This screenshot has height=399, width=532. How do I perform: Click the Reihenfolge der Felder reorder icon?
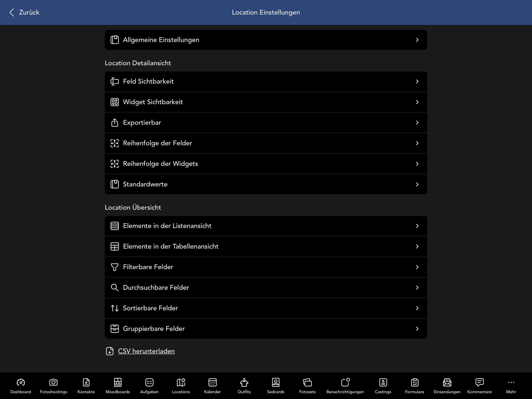pyautogui.click(x=115, y=143)
